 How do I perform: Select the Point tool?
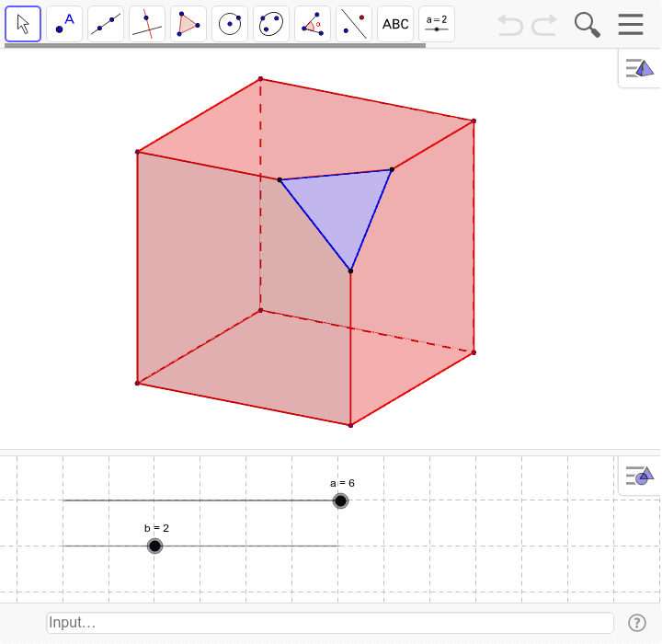pyautogui.click(x=64, y=24)
